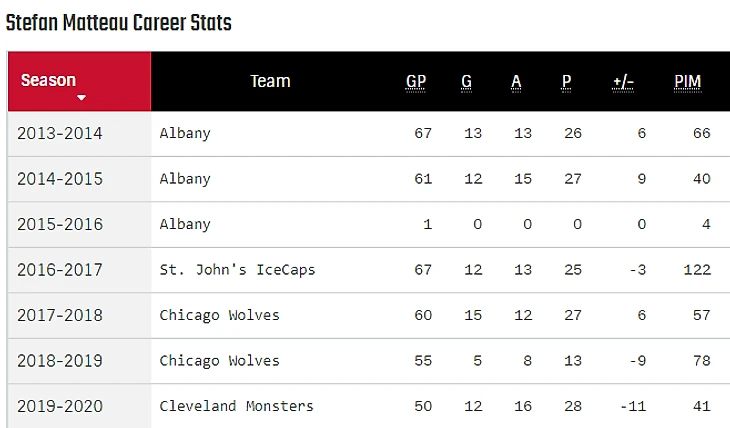Viewport: 730px width, 428px height.
Task: Sort by G goals column header
Action: (467, 81)
